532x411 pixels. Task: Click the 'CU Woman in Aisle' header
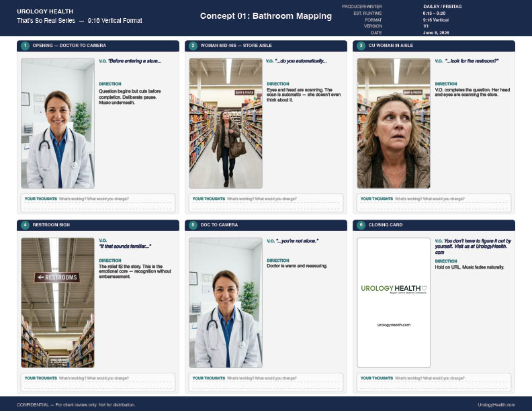434,46
